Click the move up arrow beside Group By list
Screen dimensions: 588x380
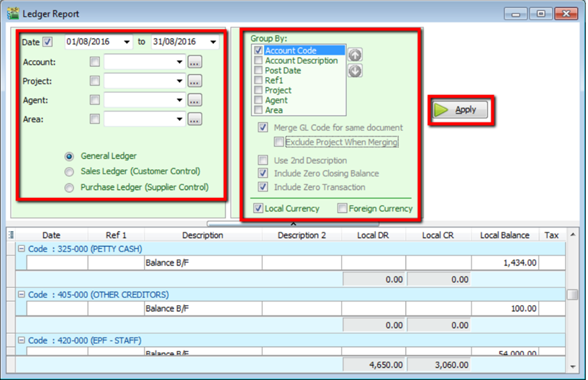[355, 55]
